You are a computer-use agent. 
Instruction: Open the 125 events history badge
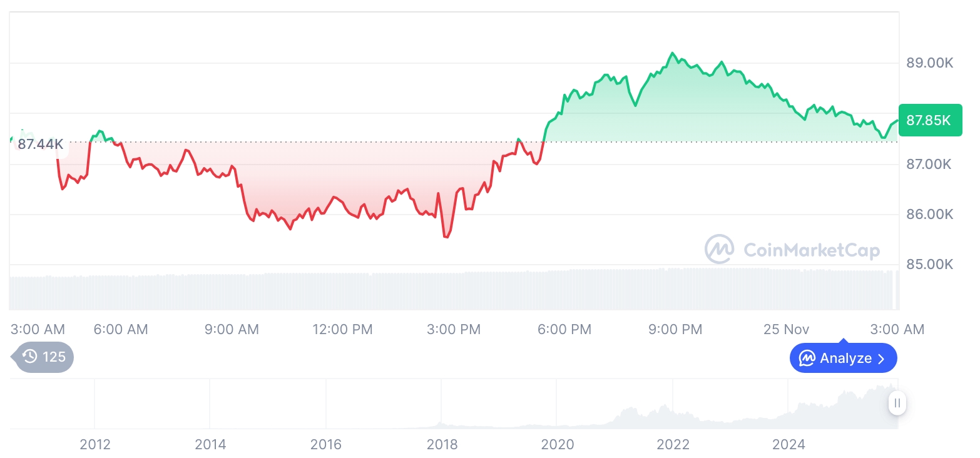point(44,357)
